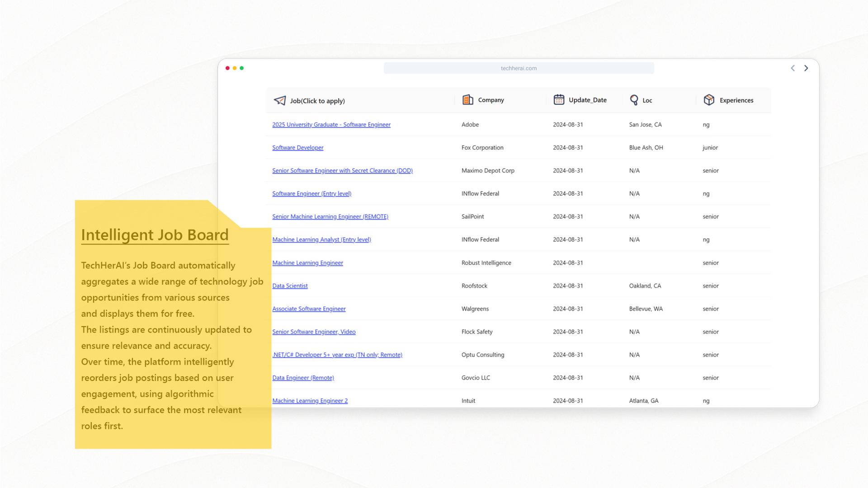Click the forward navigation arrow
The height and width of the screenshot is (488, 868).
[806, 68]
